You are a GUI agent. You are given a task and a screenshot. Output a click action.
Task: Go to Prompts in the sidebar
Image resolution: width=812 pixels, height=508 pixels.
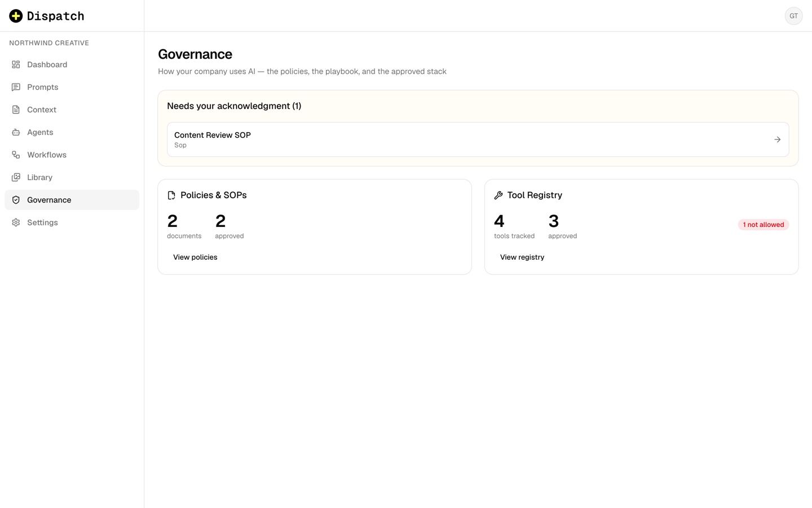pos(72,87)
